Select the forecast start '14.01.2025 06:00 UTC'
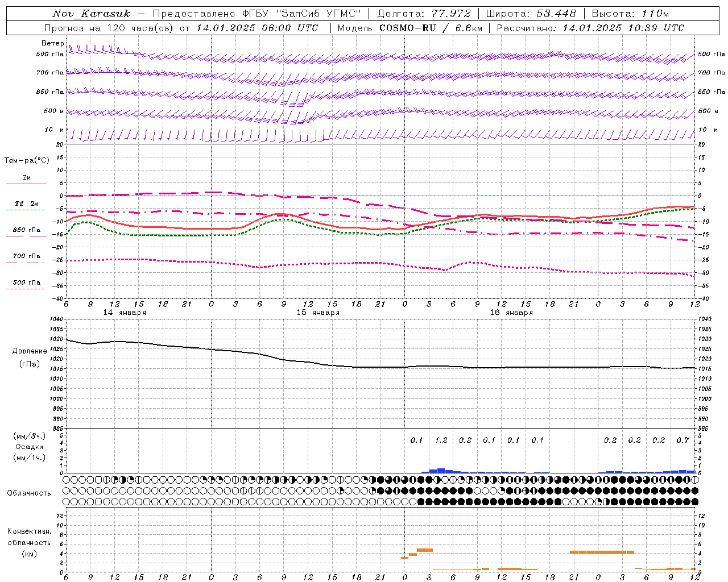This screenshot has height=582, width=728. 257,28
